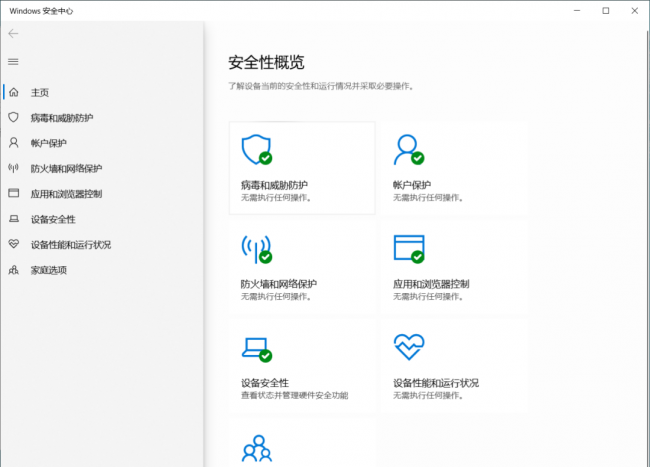This screenshot has height=467, width=650.
Task: Click the home icon in sidebar
Action: click(14, 92)
